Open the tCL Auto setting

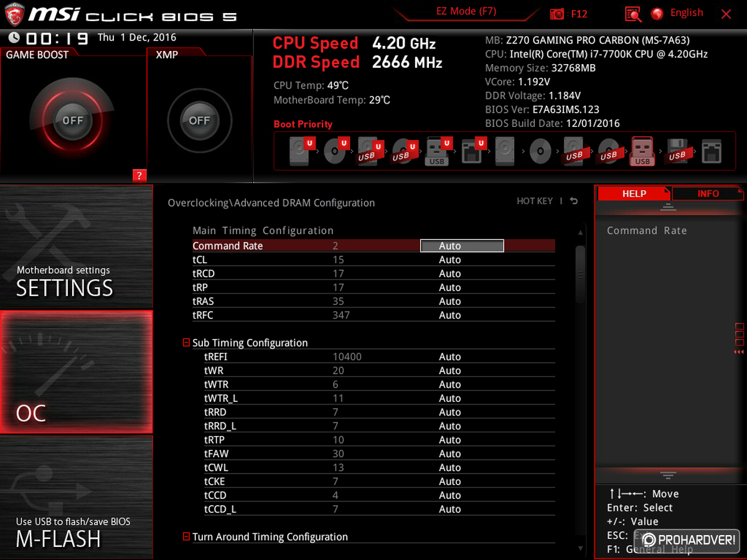tap(450, 259)
